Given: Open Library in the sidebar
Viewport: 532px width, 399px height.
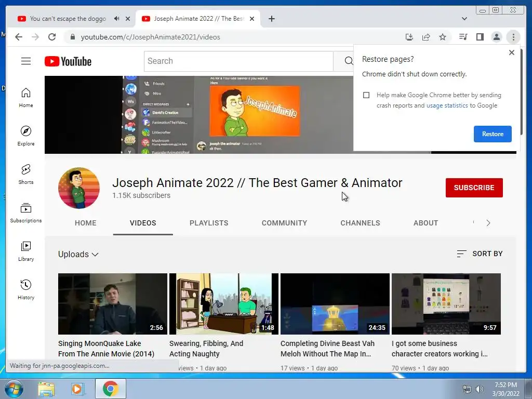Looking at the screenshot, I should click(x=26, y=251).
